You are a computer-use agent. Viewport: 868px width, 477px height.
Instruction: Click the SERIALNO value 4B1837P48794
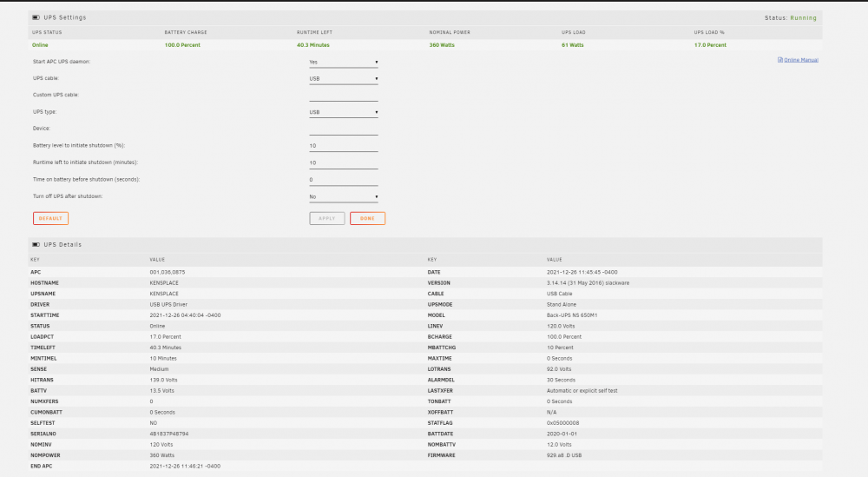(169, 434)
